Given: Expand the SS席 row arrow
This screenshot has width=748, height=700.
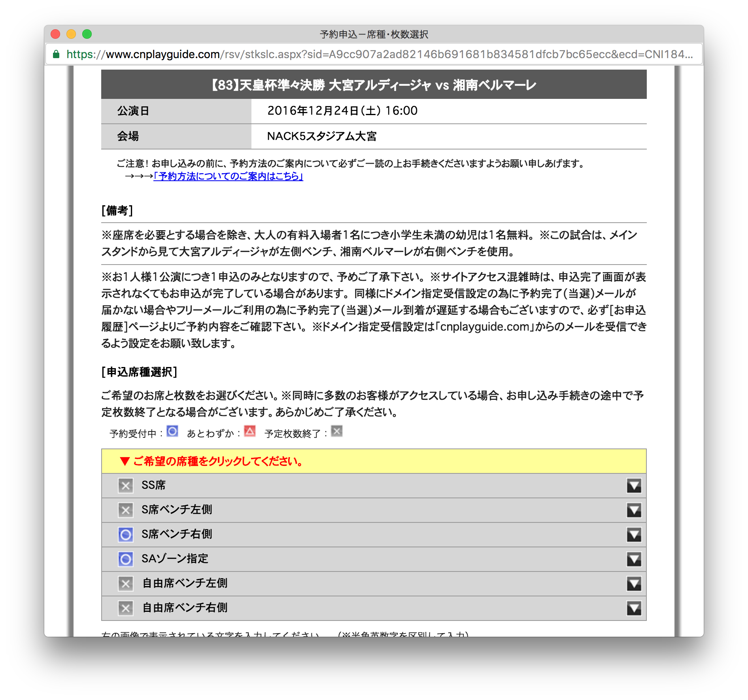Looking at the screenshot, I should coord(634,486).
